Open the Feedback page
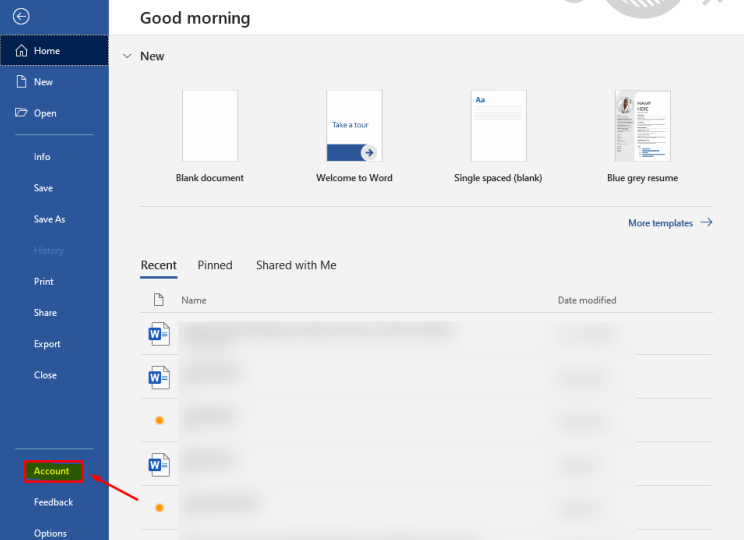Screen dimensions: 744x540 (53, 502)
